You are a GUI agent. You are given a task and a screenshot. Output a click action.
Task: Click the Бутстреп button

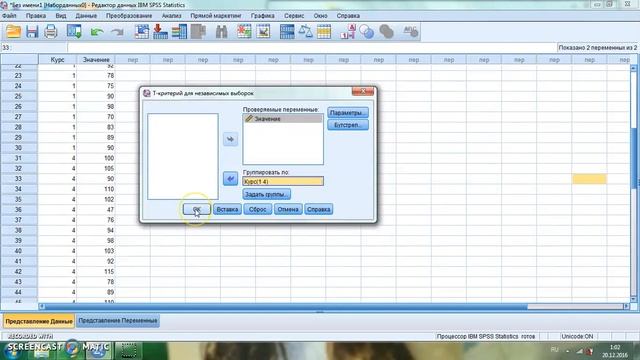point(348,125)
